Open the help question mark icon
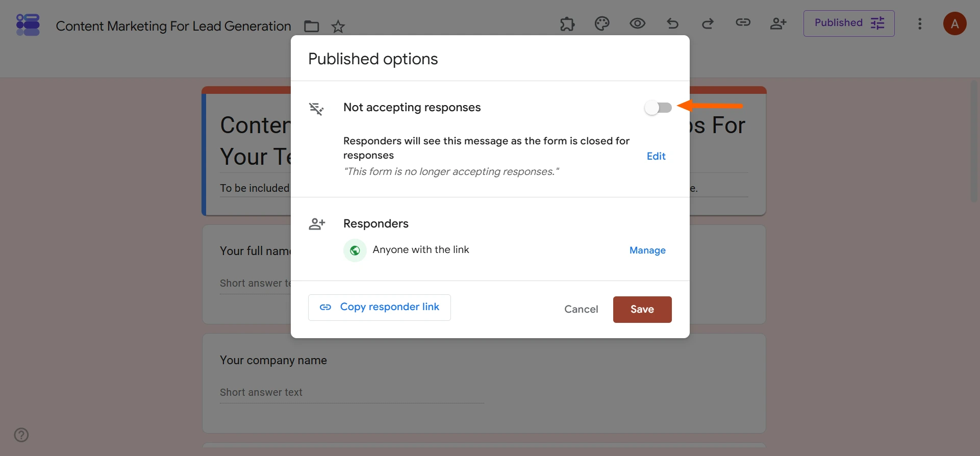980x456 pixels. pyautogui.click(x=21, y=435)
